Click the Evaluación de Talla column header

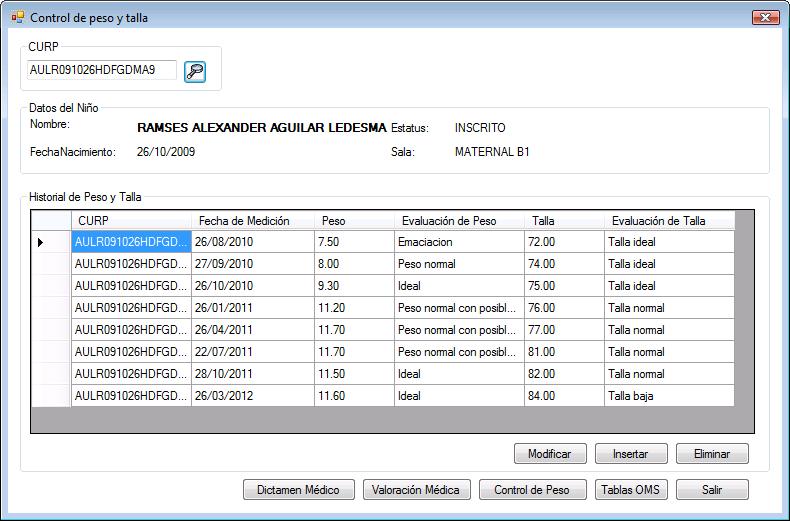point(669,221)
